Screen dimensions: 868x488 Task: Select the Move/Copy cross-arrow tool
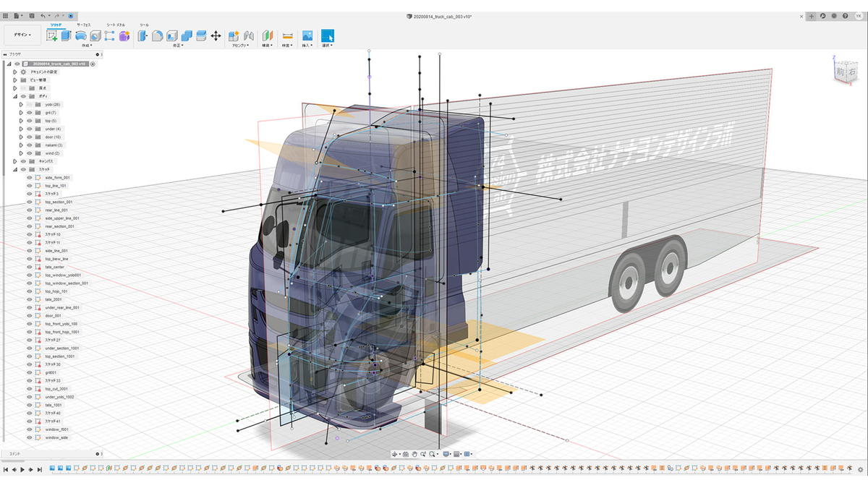[x=216, y=35]
